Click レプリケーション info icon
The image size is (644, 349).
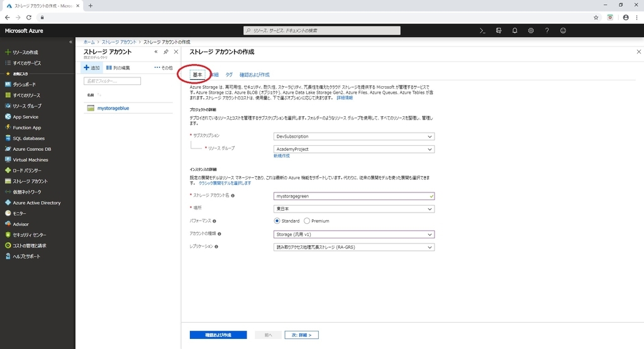pos(216,247)
